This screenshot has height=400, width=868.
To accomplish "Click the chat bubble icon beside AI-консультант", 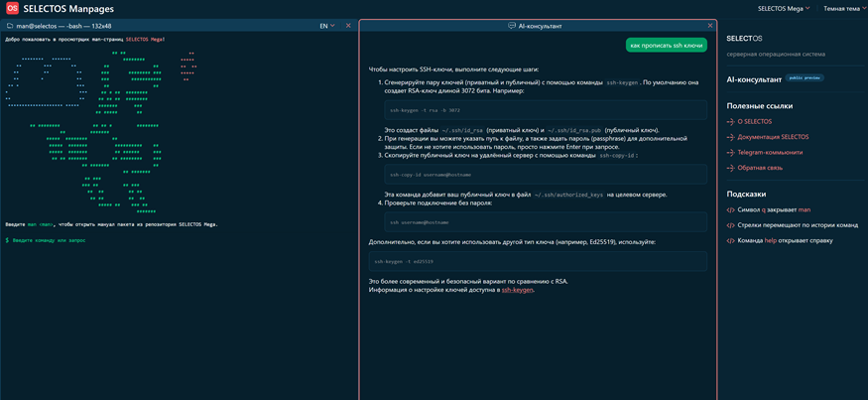I will pyautogui.click(x=511, y=26).
